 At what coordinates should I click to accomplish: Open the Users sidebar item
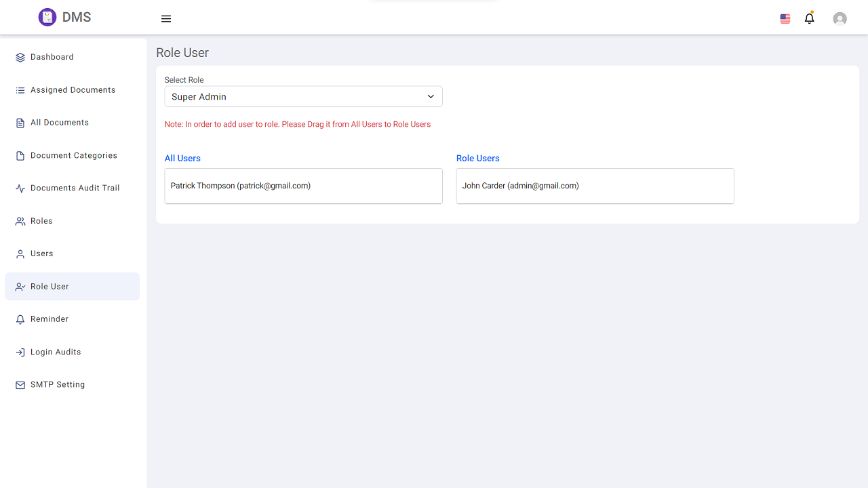[x=41, y=253]
